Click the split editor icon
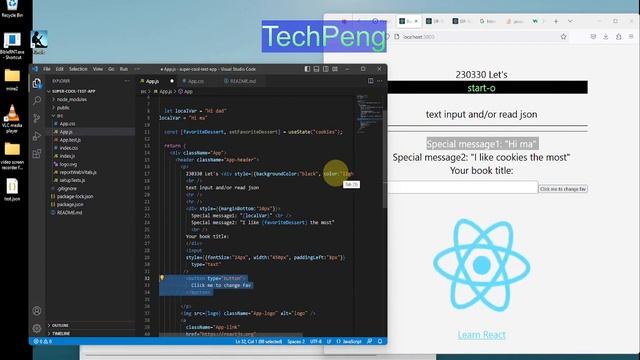 click(x=371, y=81)
